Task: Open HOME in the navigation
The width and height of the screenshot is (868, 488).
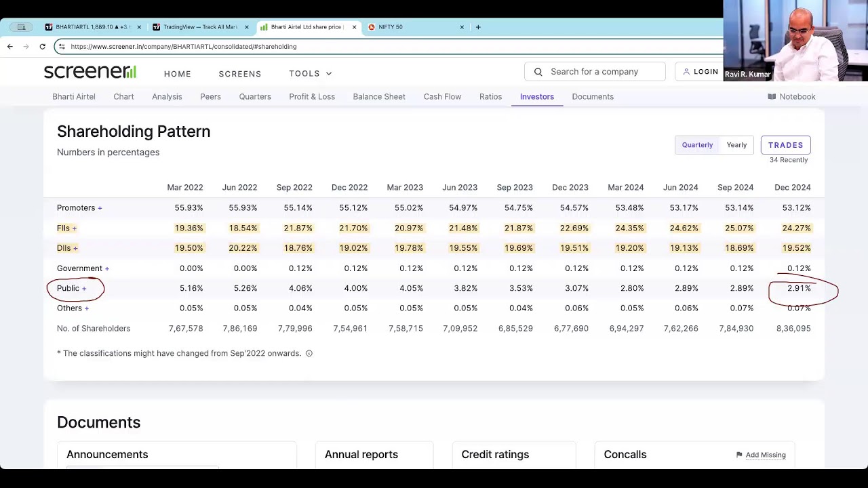Action: click(178, 73)
